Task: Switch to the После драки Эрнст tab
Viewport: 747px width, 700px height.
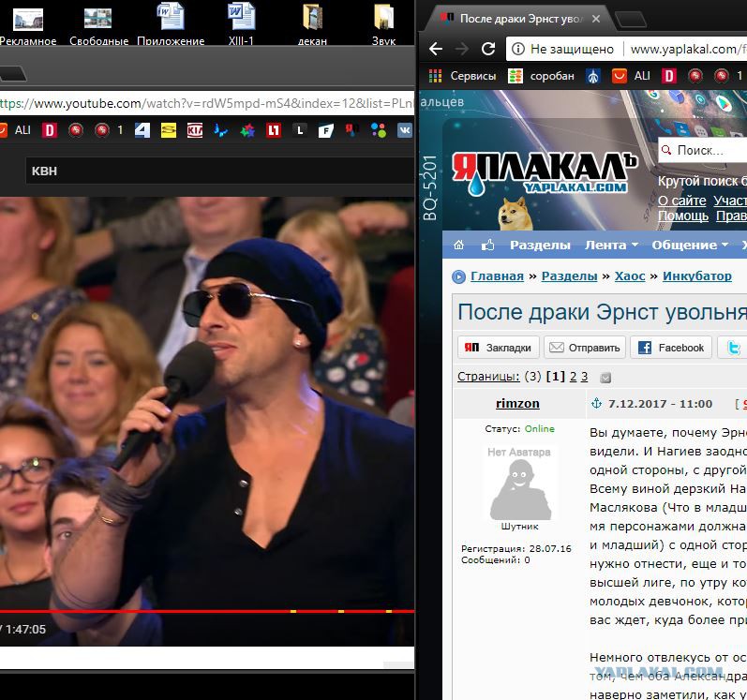Action: [x=516, y=19]
